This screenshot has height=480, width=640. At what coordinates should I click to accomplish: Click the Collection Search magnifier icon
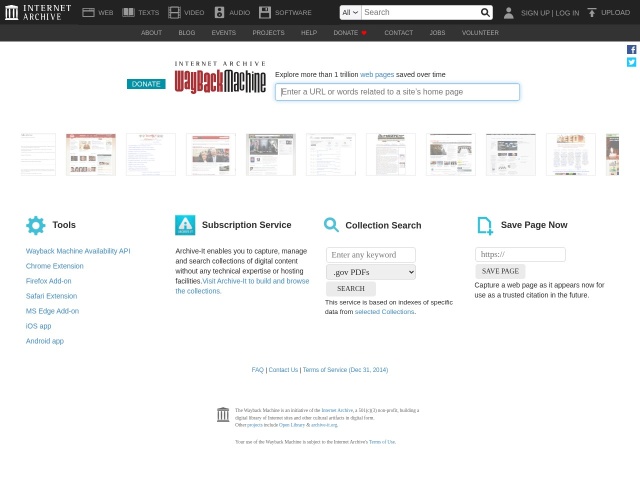(x=331, y=225)
